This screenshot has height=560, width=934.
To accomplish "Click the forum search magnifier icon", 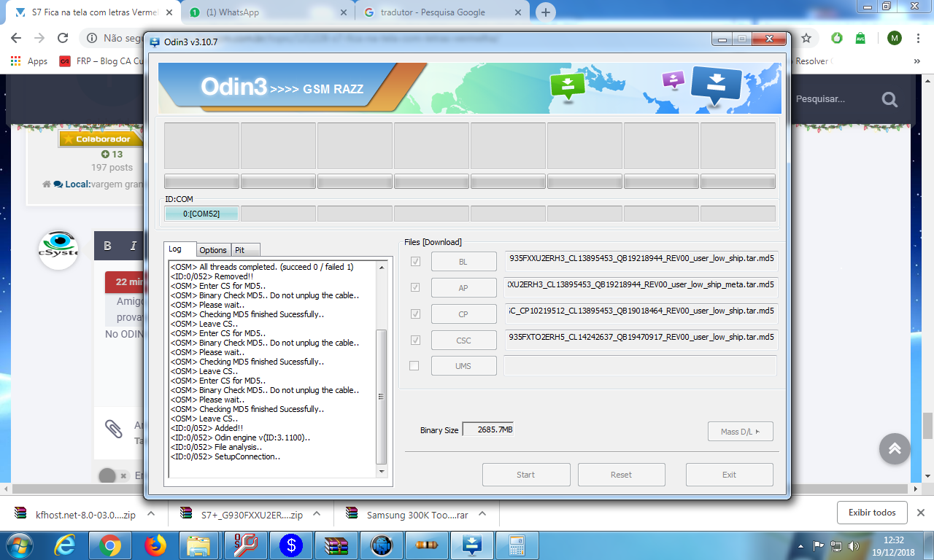I will tap(889, 98).
